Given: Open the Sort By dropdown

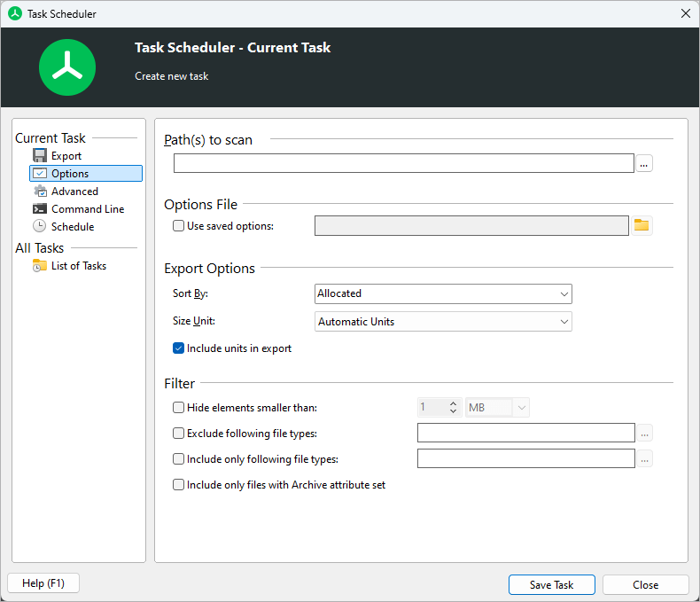Looking at the screenshot, I should (443, 293).
